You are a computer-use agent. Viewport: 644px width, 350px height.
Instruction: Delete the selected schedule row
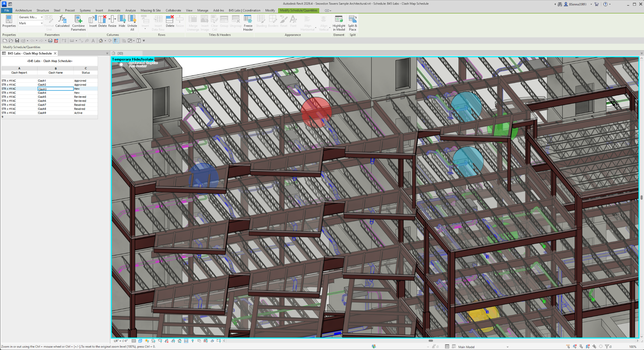point(170,21)
